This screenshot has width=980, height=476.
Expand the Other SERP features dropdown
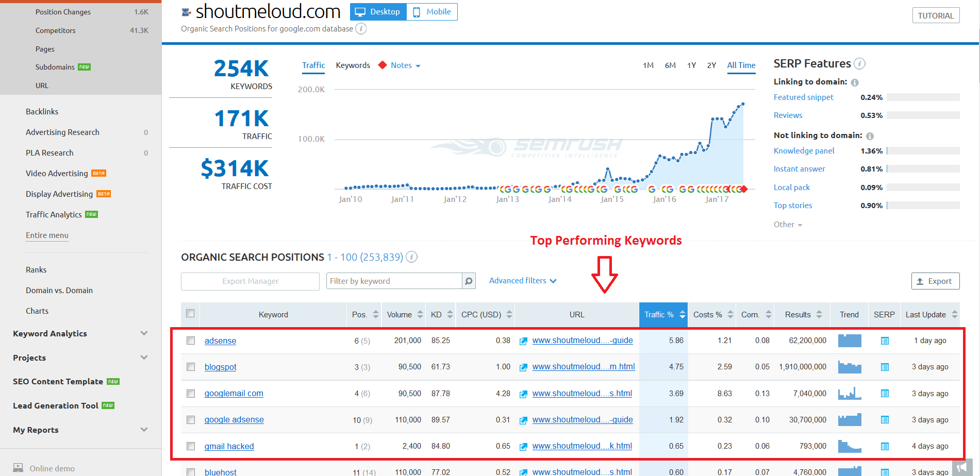tap(788, 225)
